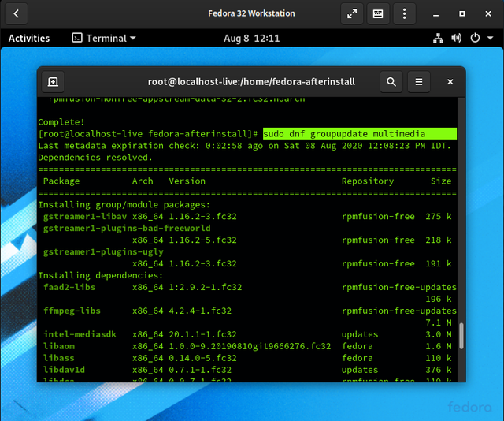Screen dimensions: 504x421
Task: Click the highlighted sudo dnf groupupdate command
Action: (x=359, y=134)
